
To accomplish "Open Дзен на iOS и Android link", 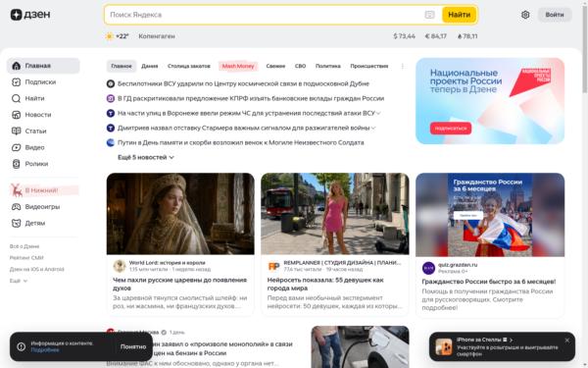I will click(37, 269).
